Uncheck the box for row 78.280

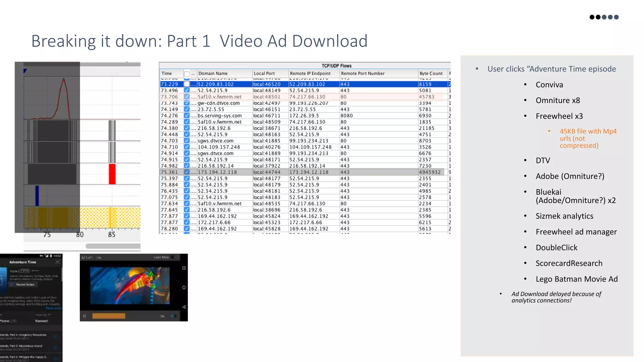click(187, 229)
